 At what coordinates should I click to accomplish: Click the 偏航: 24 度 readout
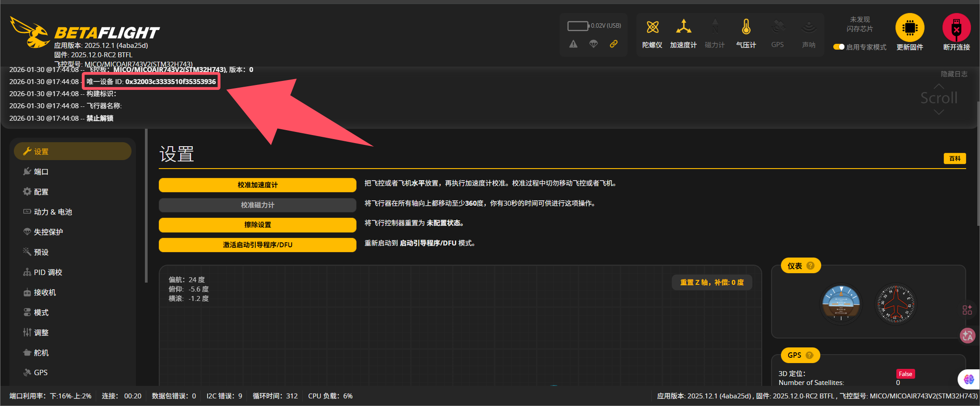click(x=187, y=280)
